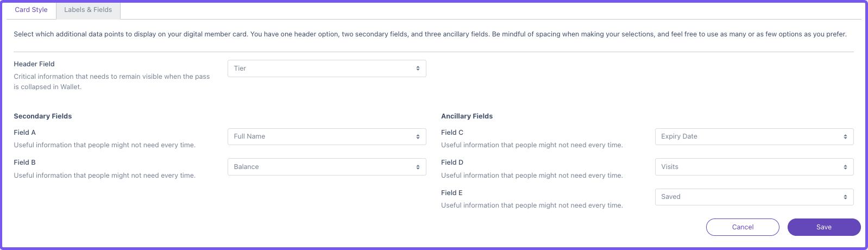Cancel the field changes
The height and width of the screenshot is (250, 868).
[x=743, y=227]
